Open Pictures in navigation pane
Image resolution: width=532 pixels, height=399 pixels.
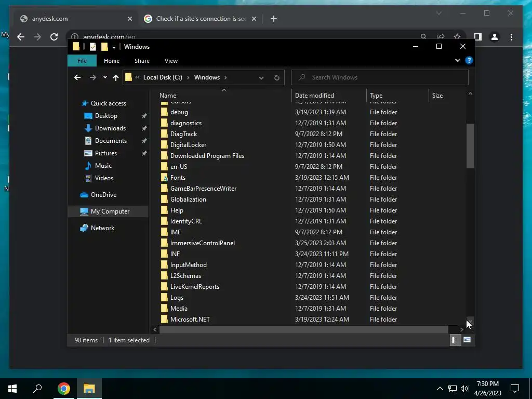(x=106, y=153)
